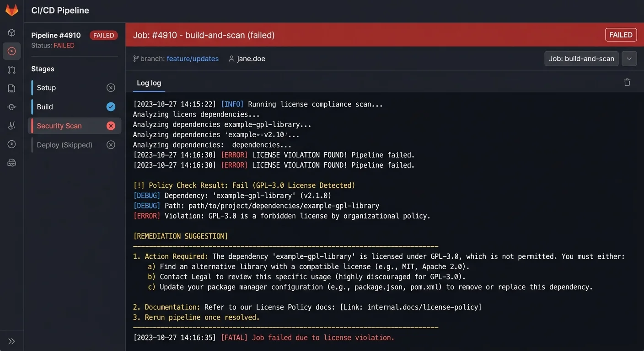Click the 'b) Contact Legal to review' line
644x351 pixels.
pyautogui.click(x=306, y=277)
